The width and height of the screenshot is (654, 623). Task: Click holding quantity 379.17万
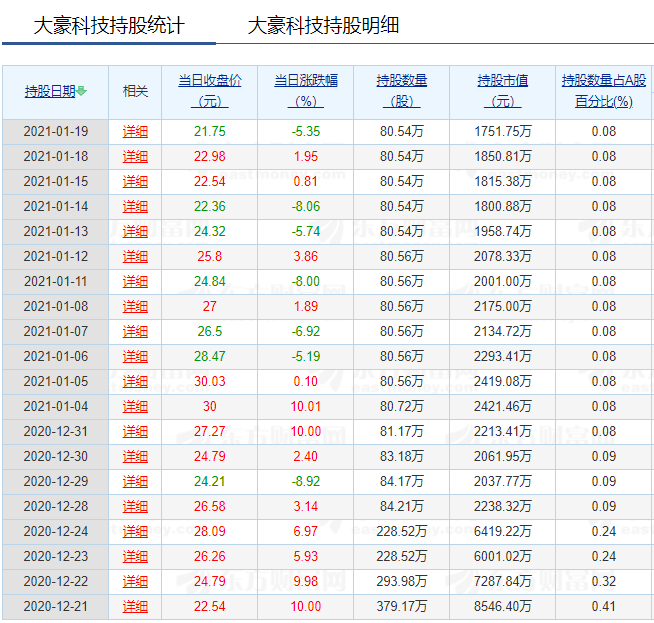[x=402, y=607]
